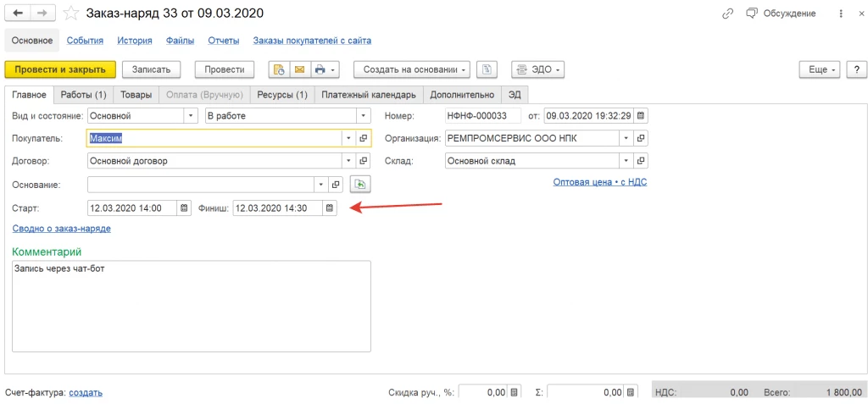Image resolution: width=868 pixels, height=404 pixels.
Task: Switch to Дополнительно tab
Action: 462,95
